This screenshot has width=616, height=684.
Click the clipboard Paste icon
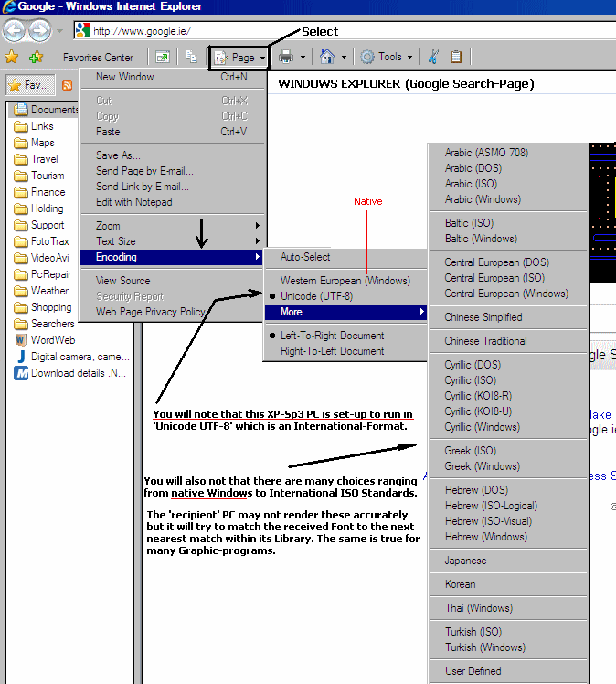pyautogui.click(x=455, y=57)
